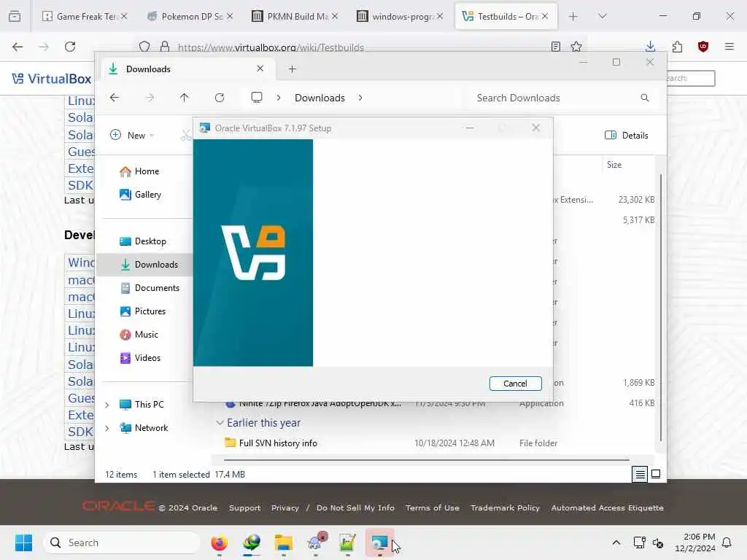Open the notifications bell in the taskbar
Image resolution: width=747 pixels, height=560 pixels.
727,542
